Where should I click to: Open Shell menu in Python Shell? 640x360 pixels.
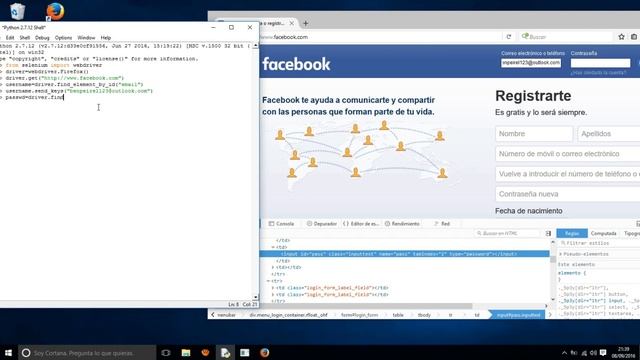coord(25,38)
